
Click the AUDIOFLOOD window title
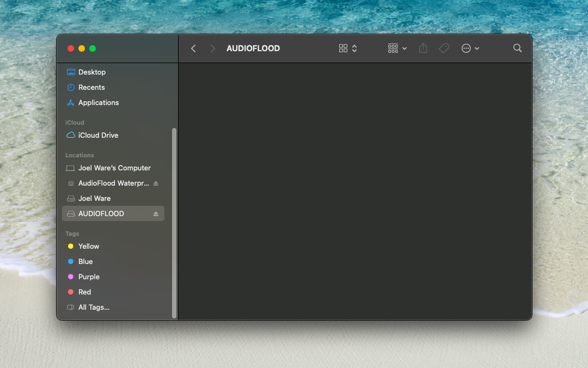click(x=253, y=48)
